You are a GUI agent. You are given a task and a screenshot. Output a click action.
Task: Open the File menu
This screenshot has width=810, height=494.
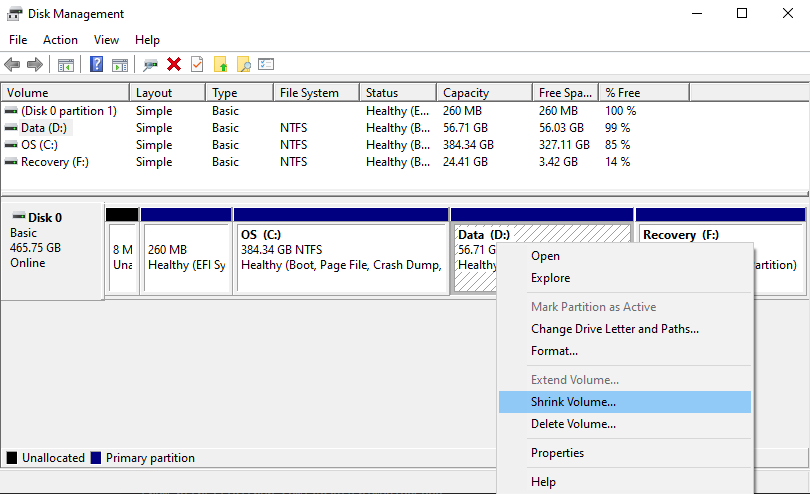18,40
